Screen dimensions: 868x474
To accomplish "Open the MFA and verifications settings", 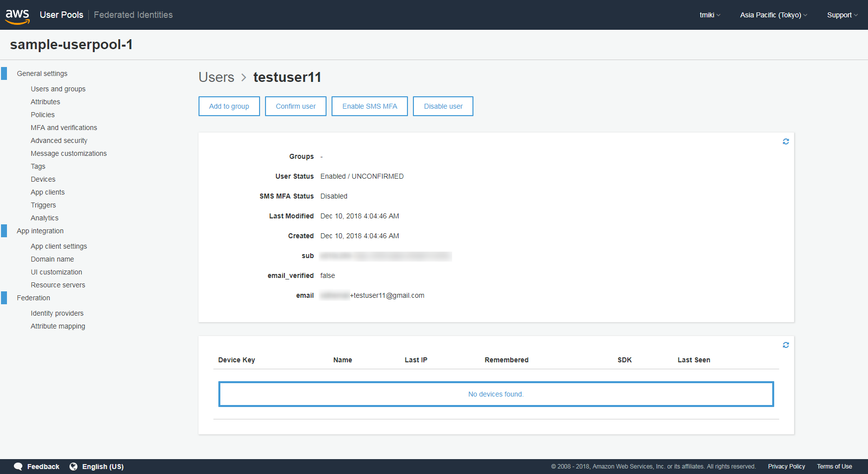I will [x=64, y=128].
